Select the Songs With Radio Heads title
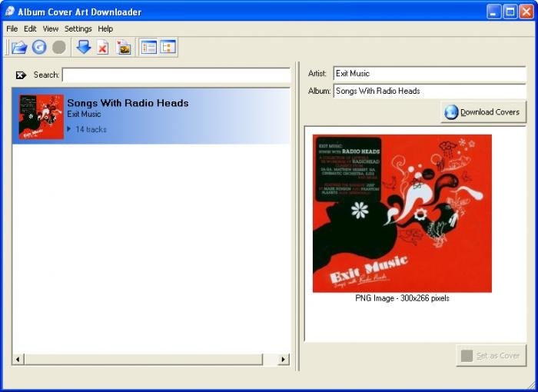Viewport: 538px width, 392px height. [x=128, y=103]
